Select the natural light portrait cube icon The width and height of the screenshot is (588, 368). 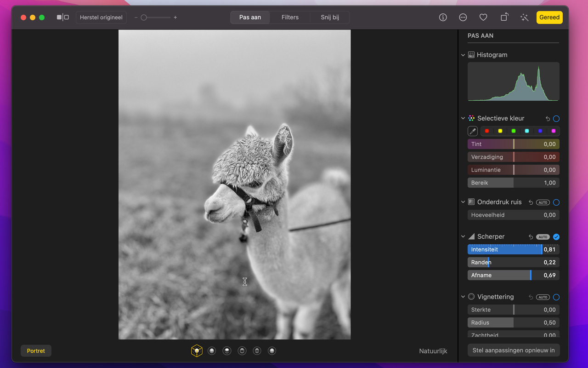click(197, 351)
